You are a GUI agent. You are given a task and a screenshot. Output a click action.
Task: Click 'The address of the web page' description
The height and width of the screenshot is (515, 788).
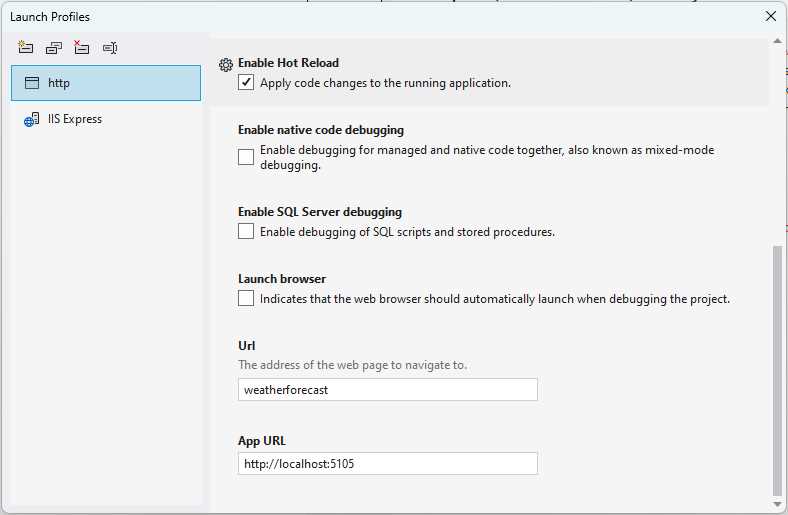(x=352, y=365)
